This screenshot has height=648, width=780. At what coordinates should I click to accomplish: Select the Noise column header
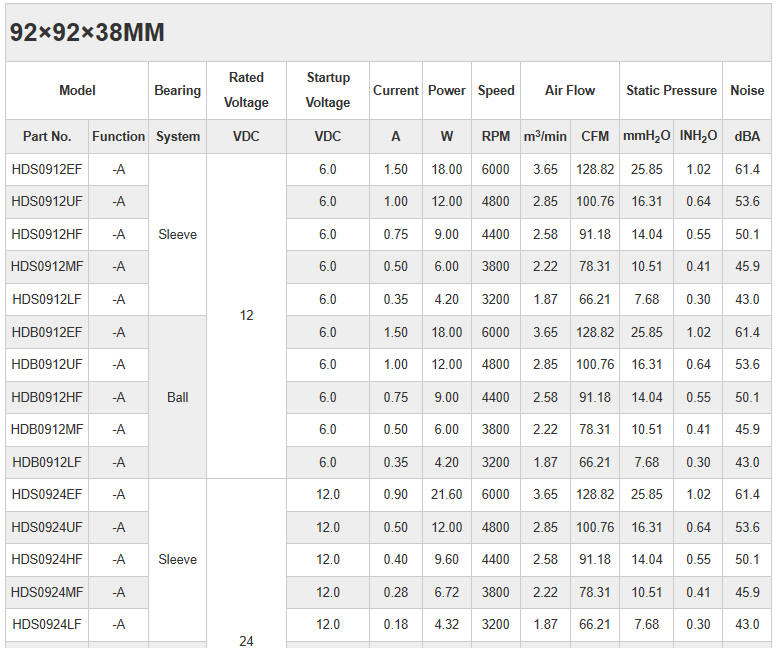[x=747, y=91]
